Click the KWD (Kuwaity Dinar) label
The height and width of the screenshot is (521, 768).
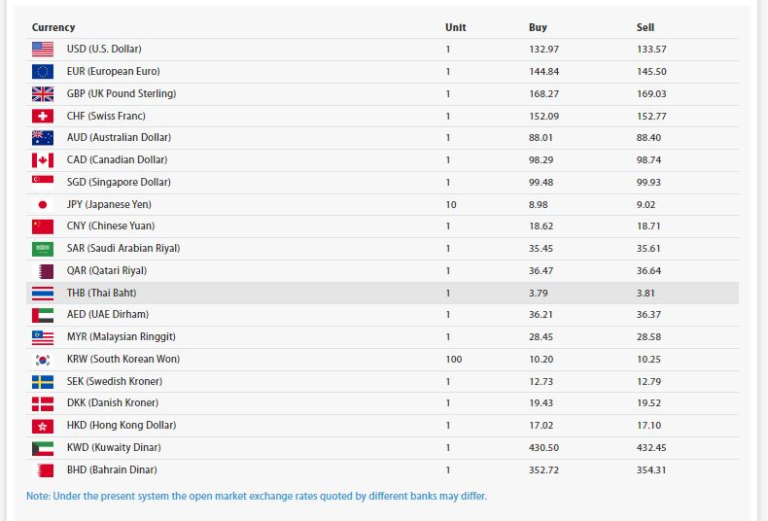tap(113, 448)
